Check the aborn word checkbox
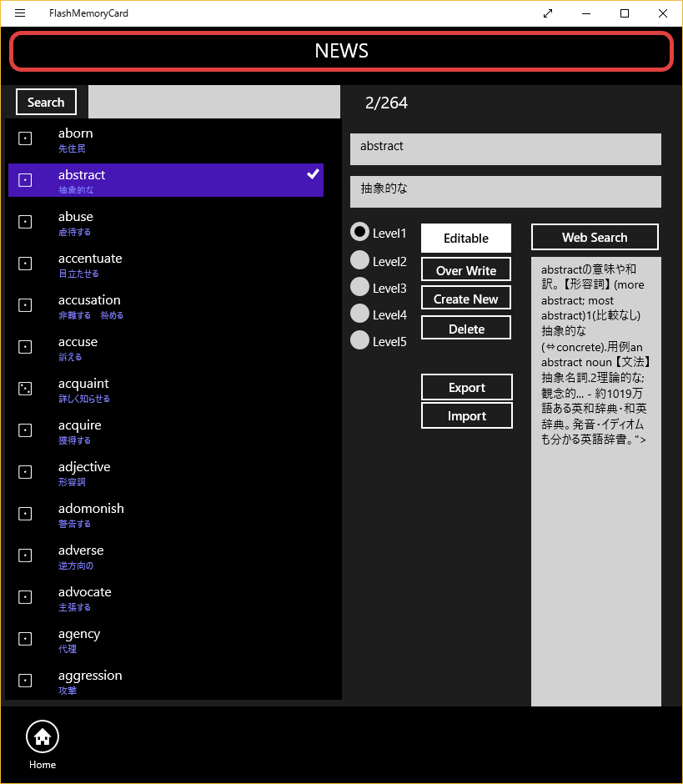Image resolution: width=683 pixels, height=784 pixels. click(x=25, y=138)
